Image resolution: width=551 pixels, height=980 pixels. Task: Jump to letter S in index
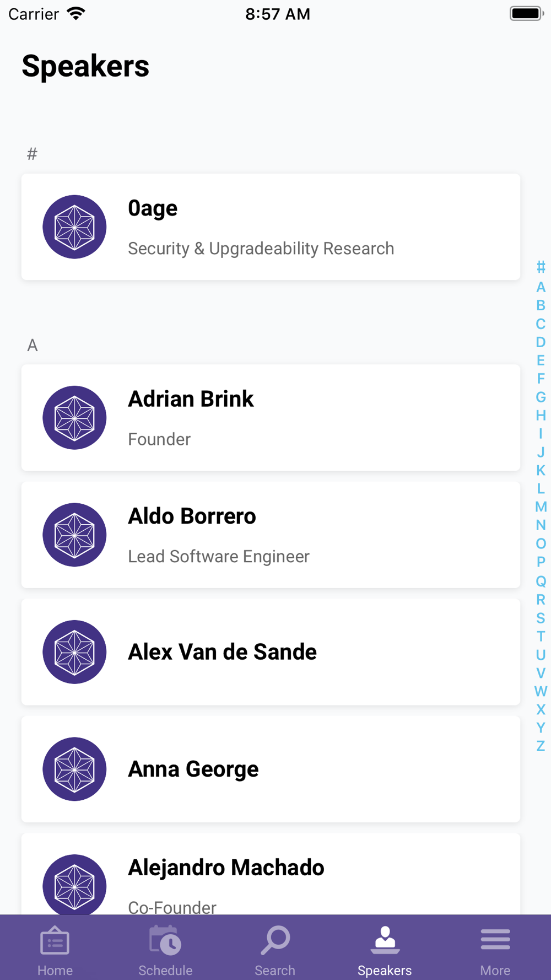coord(541,618)
